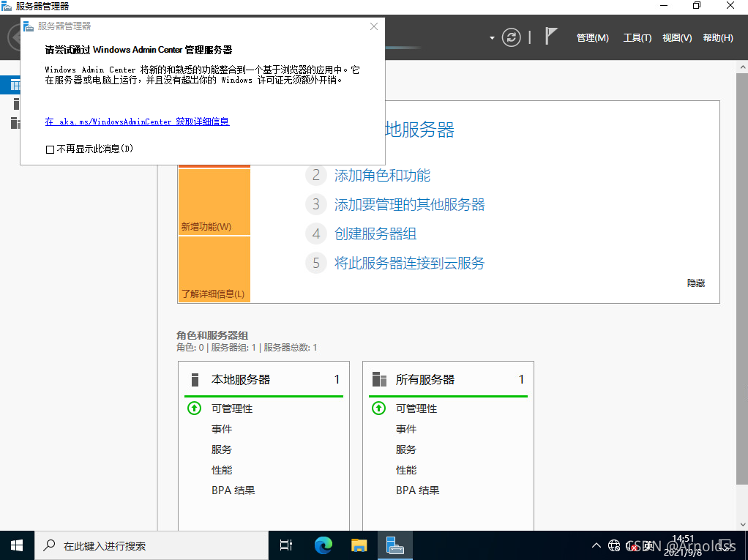Open the 工具(T) menu
Image resolution: width=748 pixels, height=560 pixels.
(x=637, y=37)
